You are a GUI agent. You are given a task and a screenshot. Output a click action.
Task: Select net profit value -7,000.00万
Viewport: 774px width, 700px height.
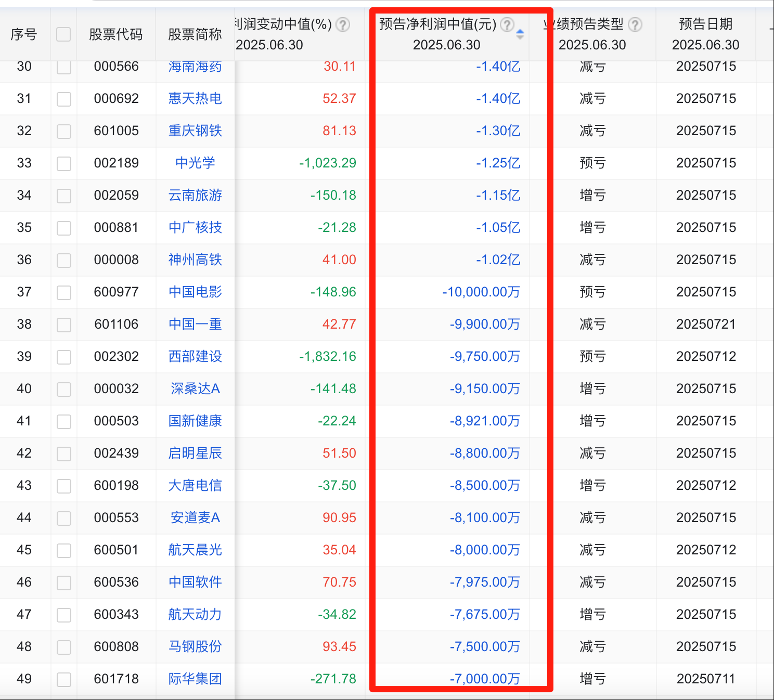485,679
